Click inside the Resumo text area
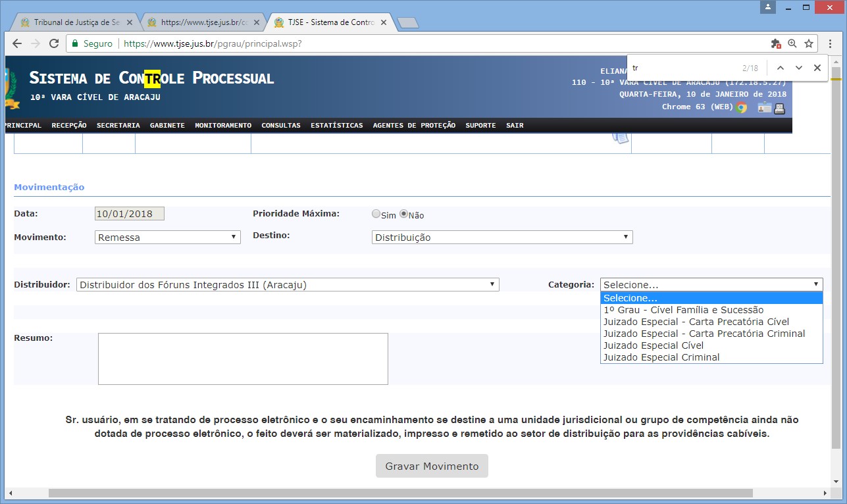847x504 pixels. (x=243, y=359)
